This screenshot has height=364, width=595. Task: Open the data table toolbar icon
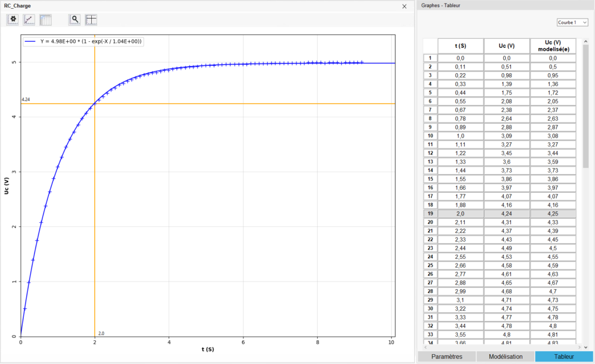tap(45, 19)
